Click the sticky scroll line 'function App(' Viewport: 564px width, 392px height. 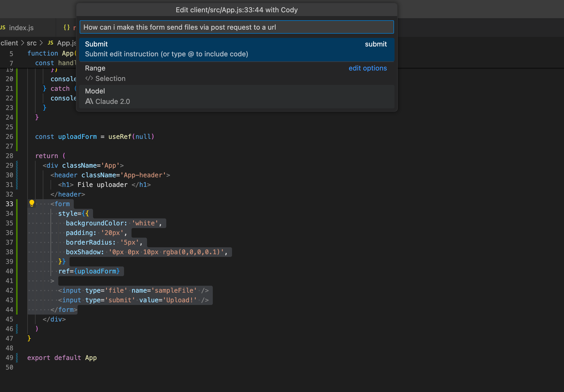52,53
